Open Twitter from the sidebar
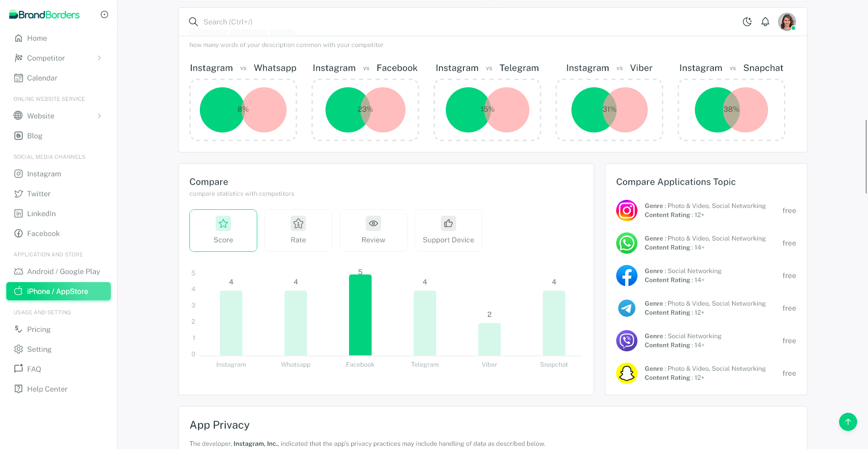This screenshot has width=868, height=449. 58,194
